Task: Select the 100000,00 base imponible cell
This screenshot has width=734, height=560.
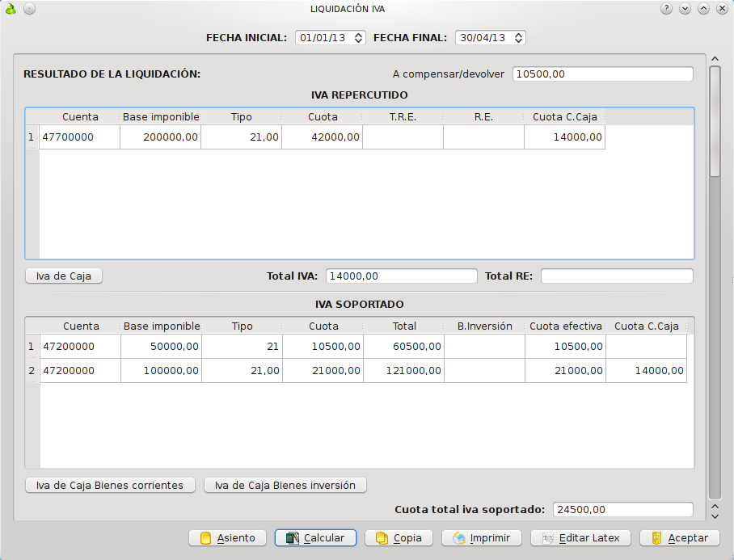Action: pyautogui.click(x=162, y=371)
